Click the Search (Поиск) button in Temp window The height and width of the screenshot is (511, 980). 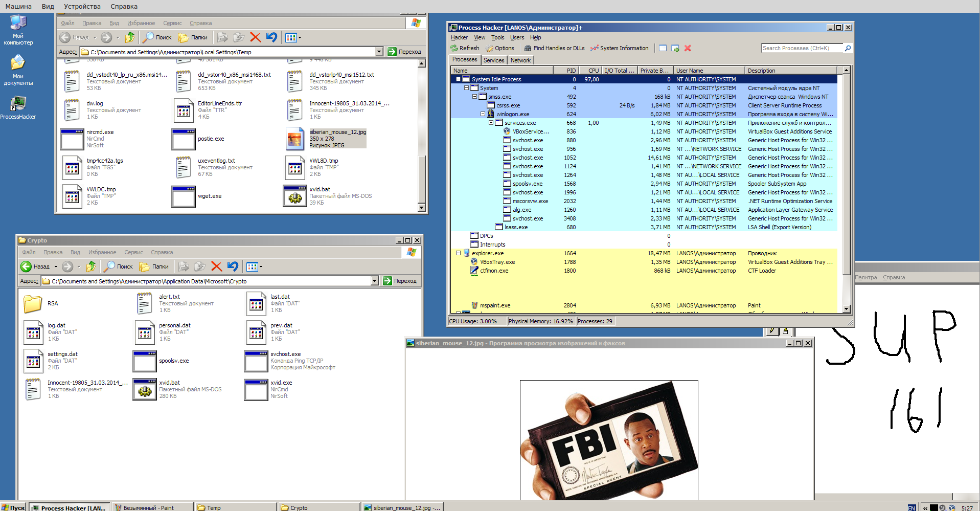(x=157, y=37)
